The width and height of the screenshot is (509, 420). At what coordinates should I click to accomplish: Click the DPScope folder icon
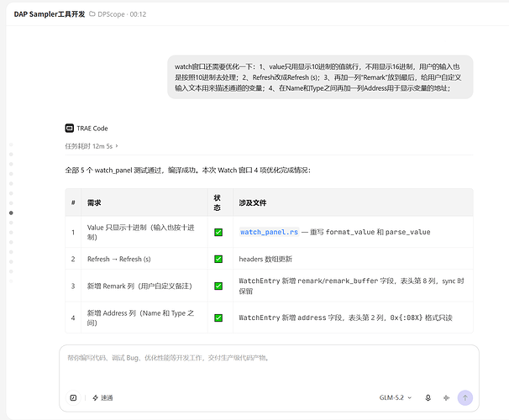tap(92, 14)
